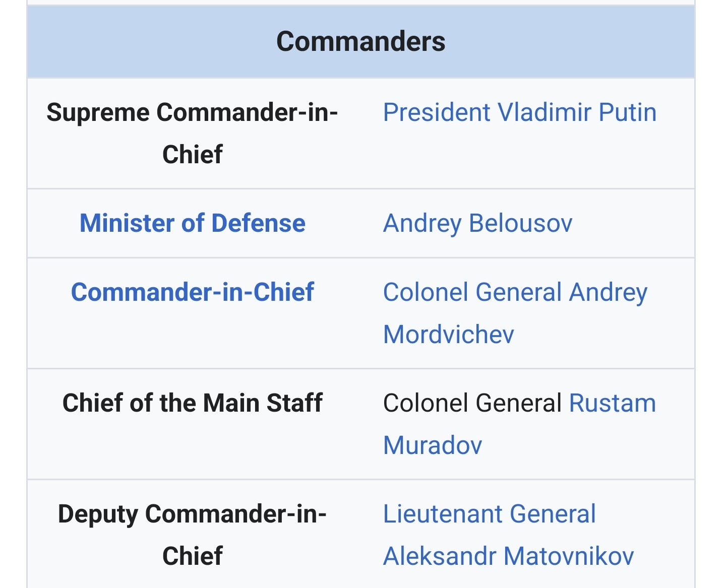726x588 pixels.
Task: Click the surname Matovnikov
Action: point(568,556)
